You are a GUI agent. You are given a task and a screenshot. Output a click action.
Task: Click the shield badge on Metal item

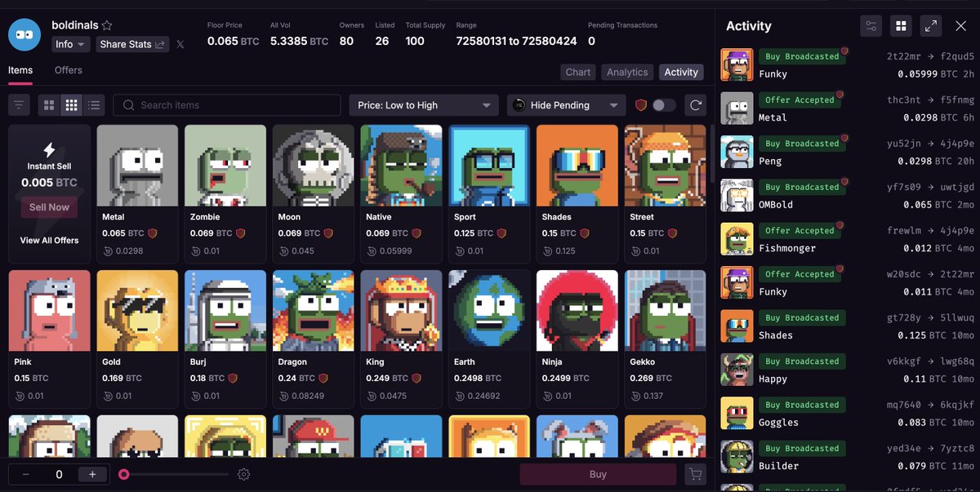click(152, 233)
